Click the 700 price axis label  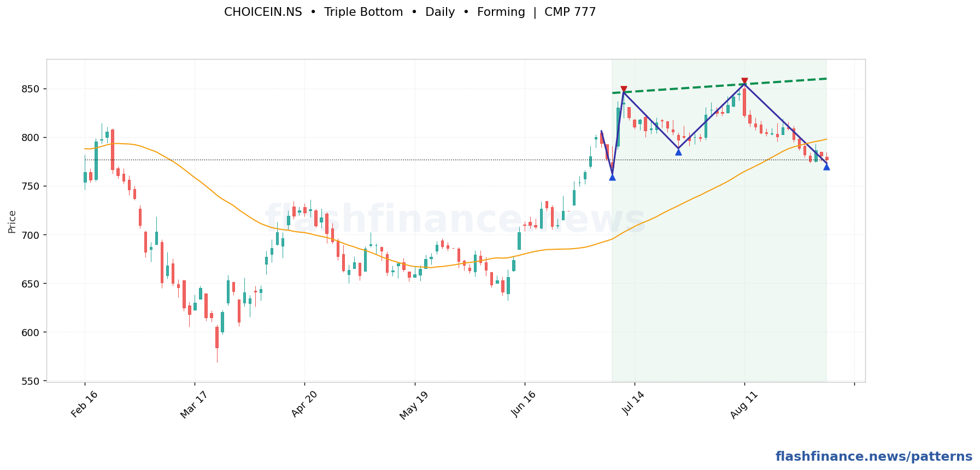point(32,235)
